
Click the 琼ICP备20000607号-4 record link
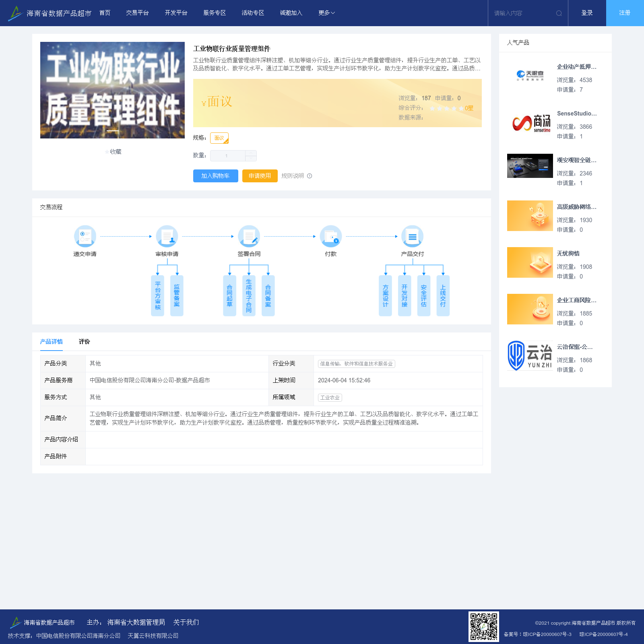603,634
